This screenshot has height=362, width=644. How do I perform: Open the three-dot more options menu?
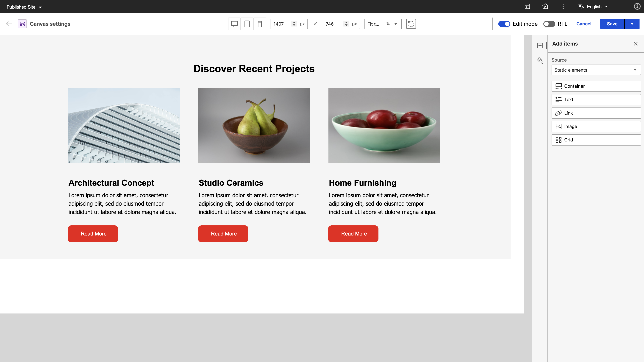[563, 7]
